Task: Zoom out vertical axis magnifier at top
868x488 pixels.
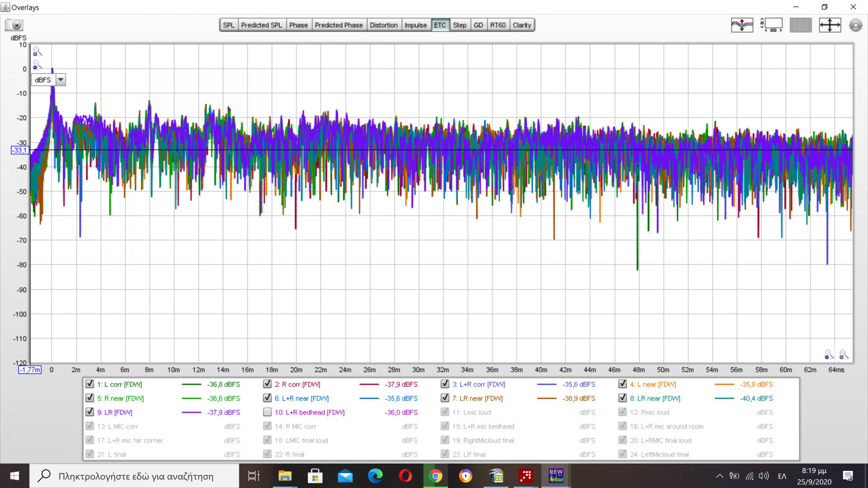Action: 38,66
